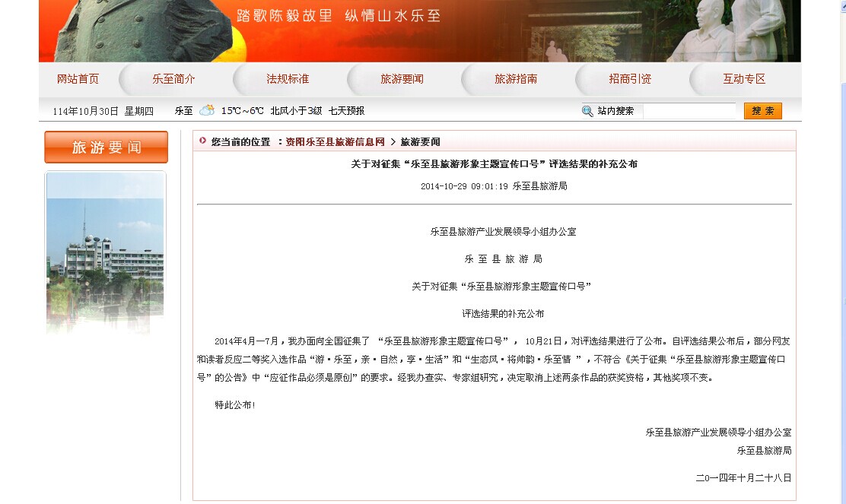The width and height of the screenshot is (846, 504).
Task: Open the 七天预报 weather forecast link
Action: coord(346,111)
